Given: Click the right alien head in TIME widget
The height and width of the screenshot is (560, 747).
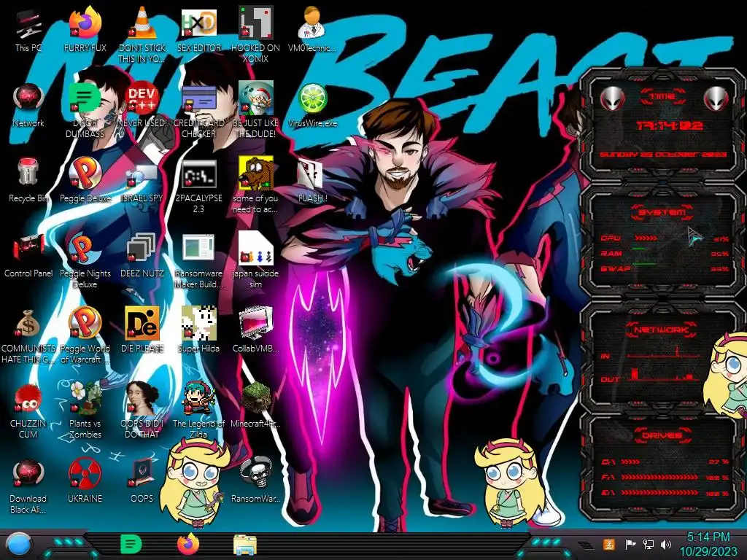Looking at the screenshot, I should tap(716, 99).
